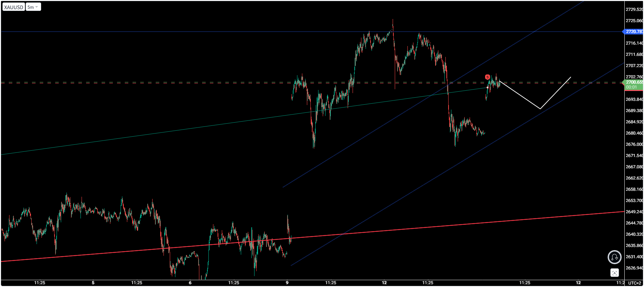Click the 2644.780 price axis label
This screenshot has height=287, width=644.
(634, 223)
